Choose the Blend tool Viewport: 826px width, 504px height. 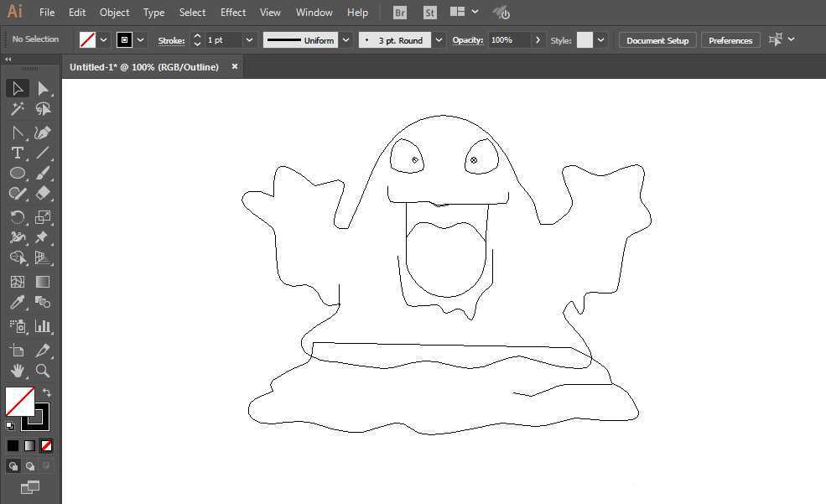coord(44,302)
